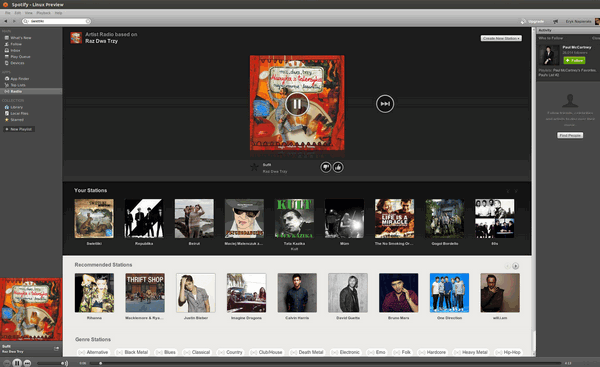Screen dimensions: 600x367
Task: Give thumbs down to the current song
Action: [326, 167]
